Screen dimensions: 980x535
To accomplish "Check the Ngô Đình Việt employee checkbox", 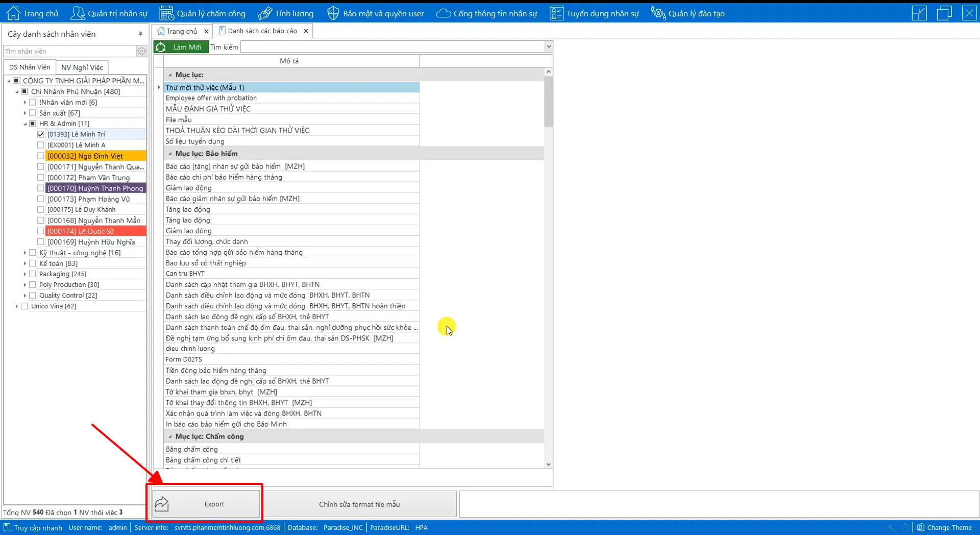I will coord(41,156).
